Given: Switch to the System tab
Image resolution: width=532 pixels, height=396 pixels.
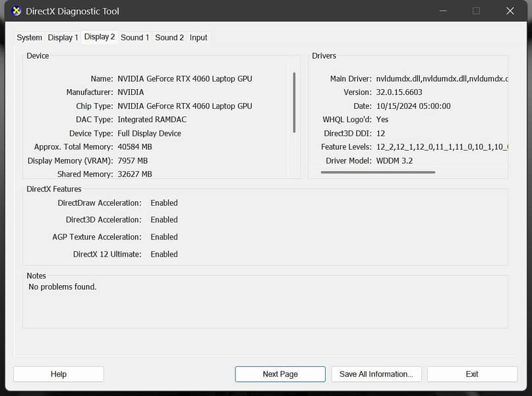Looking at the screenshot, I should point(30,38).
